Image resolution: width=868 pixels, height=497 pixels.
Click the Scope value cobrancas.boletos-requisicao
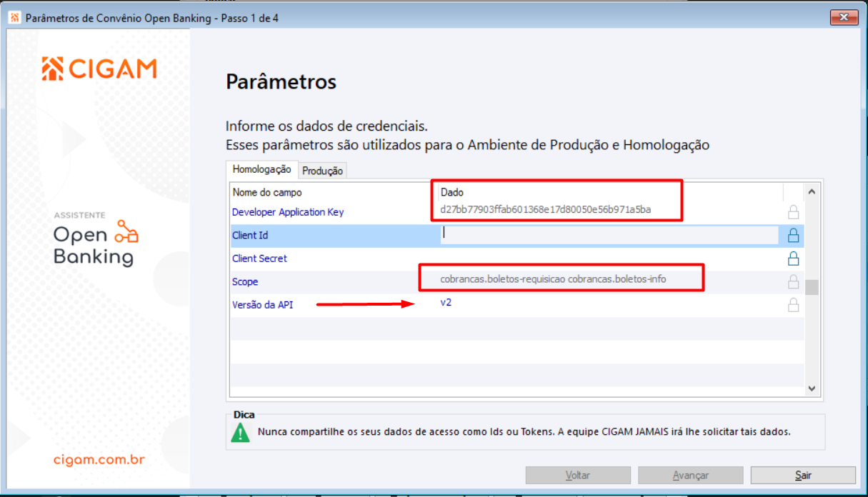pyautogui.click(x=553, y=279)
